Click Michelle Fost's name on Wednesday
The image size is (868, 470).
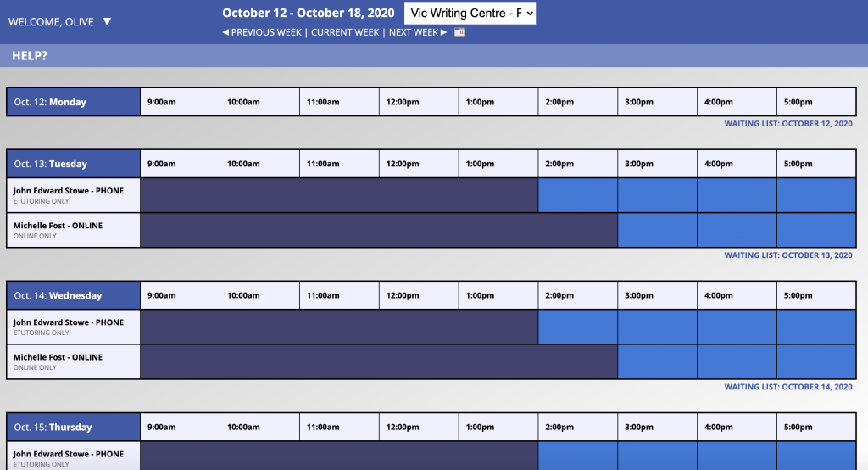point(58,357)
